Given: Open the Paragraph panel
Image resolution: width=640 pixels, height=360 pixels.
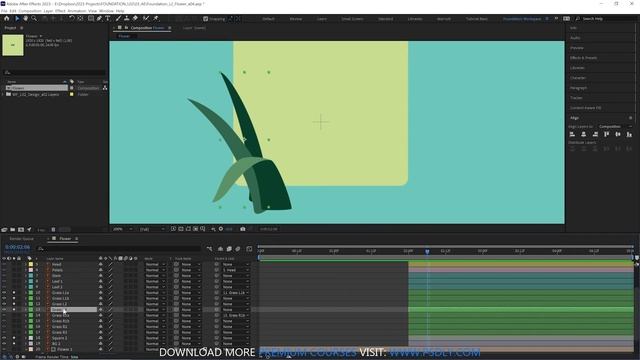Looking at the screenshot, I should [578, 88].
